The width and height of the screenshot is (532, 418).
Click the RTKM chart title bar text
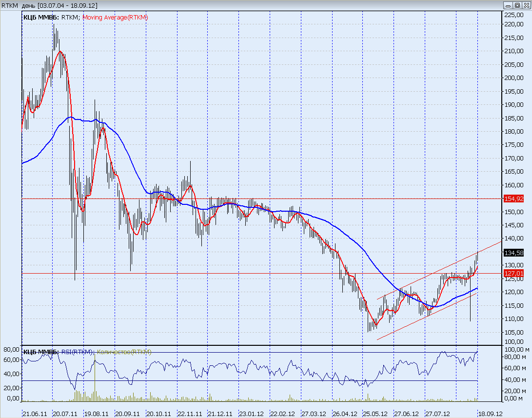[50, 6]
